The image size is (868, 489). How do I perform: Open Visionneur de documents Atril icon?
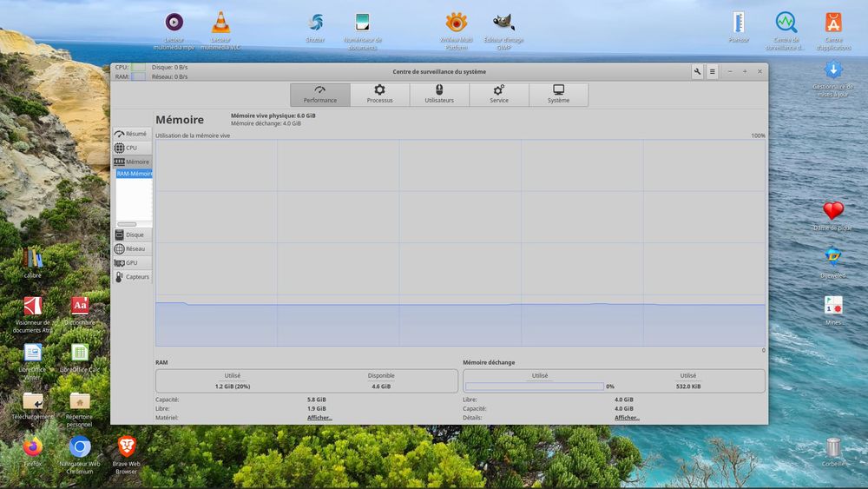[33, 314]
